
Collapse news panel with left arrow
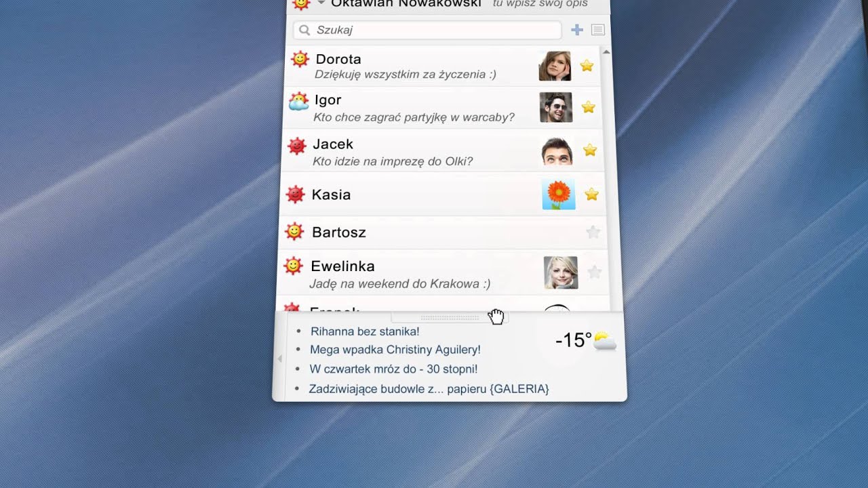(x=279, y=359)
